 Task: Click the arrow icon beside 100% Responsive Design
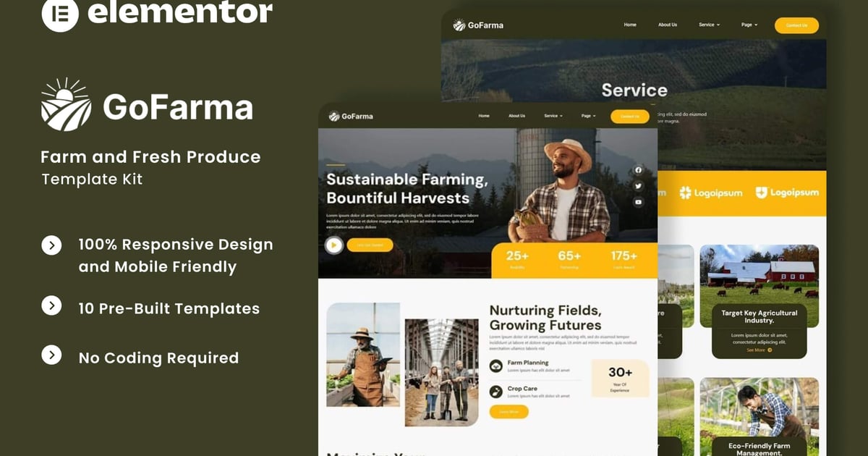coord(51,245)
